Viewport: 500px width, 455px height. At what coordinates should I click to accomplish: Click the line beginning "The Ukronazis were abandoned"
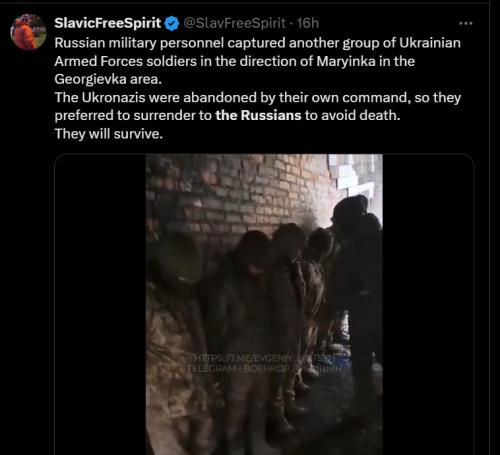coord(258,97)
